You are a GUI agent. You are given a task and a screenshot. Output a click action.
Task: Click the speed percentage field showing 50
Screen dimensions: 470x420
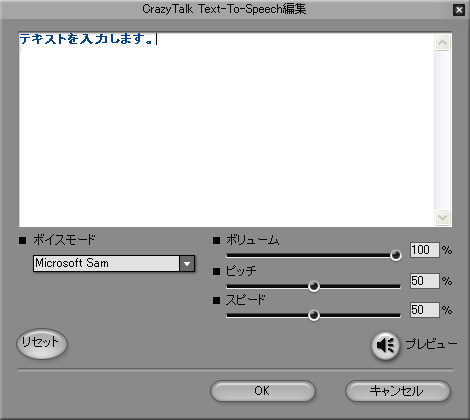coord(425,310)
